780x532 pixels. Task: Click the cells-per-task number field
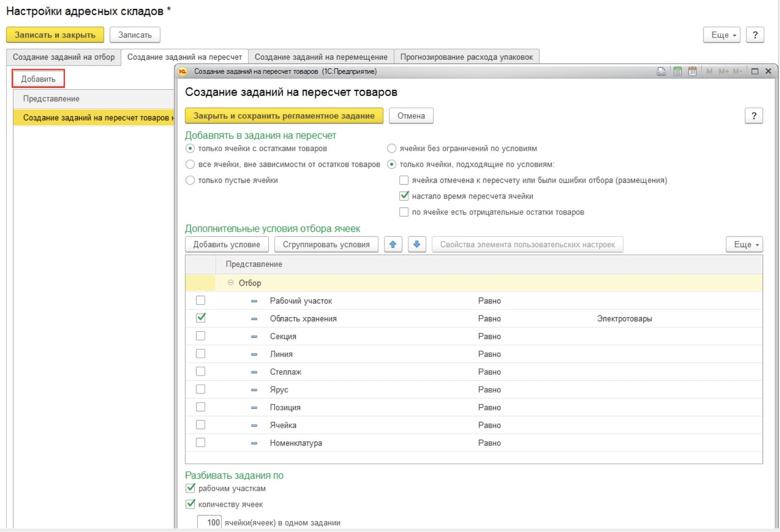209,522
